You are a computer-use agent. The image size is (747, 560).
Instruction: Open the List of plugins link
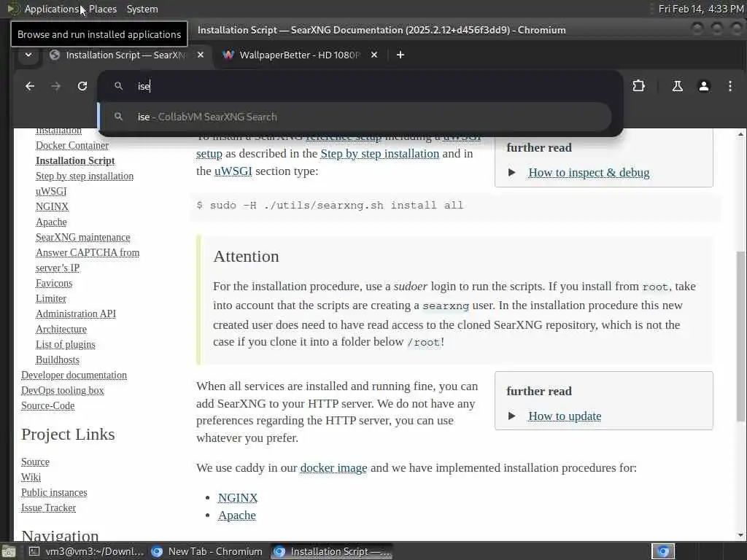pyautogui.click(x=65, y=344)
